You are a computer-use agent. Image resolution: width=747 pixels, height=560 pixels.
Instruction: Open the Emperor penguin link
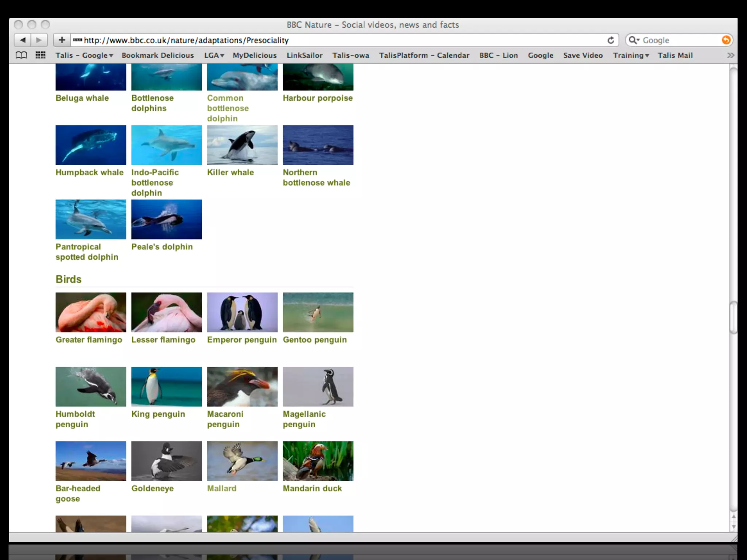click(x=241, y=340)
